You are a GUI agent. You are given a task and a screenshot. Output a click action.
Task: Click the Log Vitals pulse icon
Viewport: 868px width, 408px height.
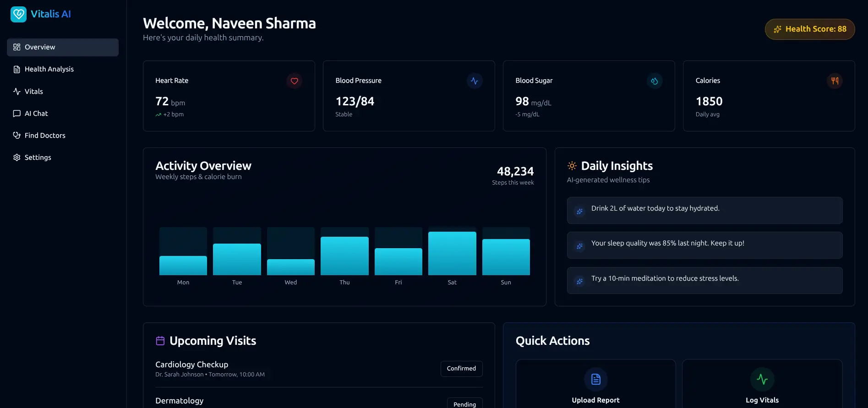(x=762, y=379)
